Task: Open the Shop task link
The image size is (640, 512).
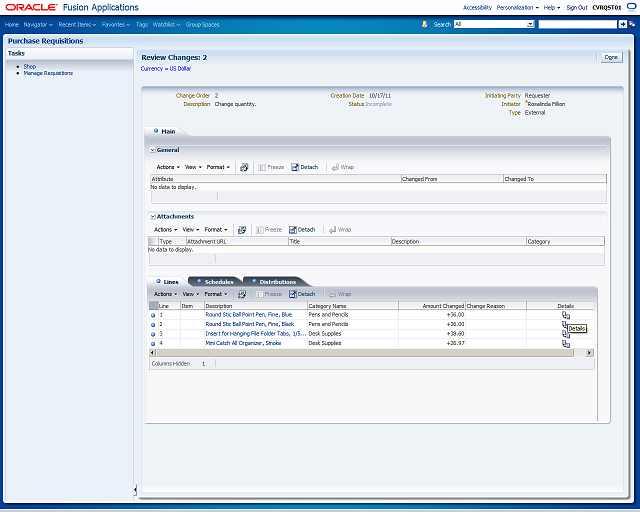Action: [30, 66]
